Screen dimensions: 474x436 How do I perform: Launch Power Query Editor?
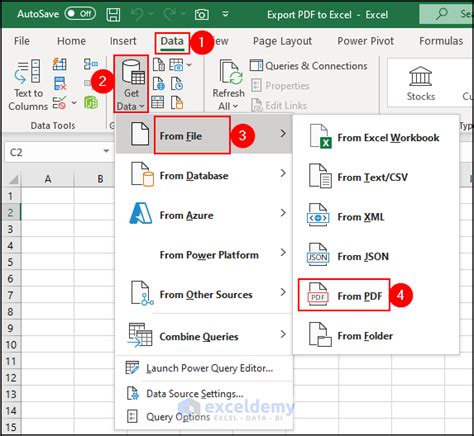[204, 368]
